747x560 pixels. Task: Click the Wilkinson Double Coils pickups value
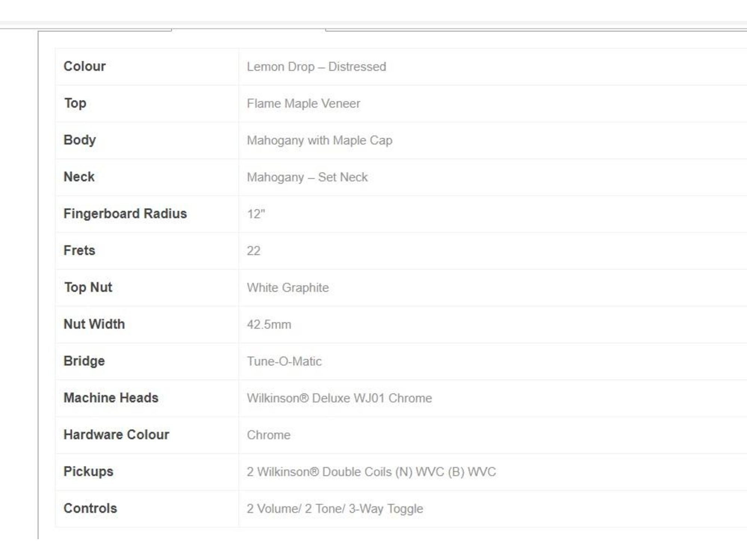(371, 472)
